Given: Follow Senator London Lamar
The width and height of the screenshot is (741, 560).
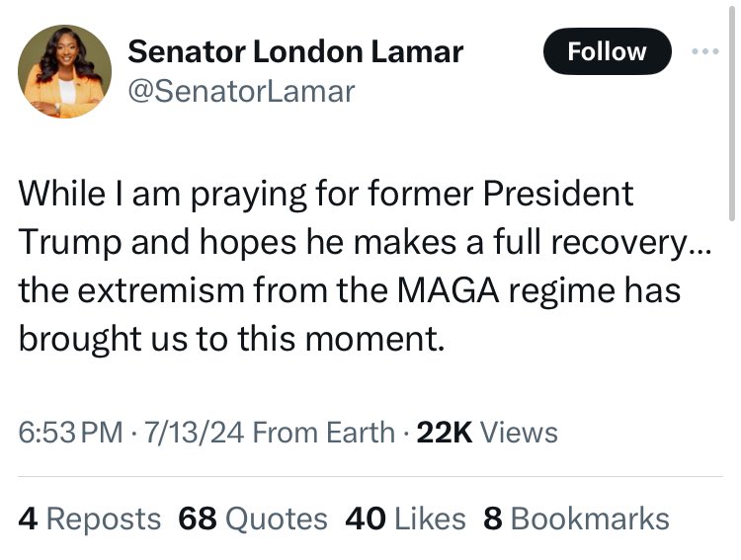Looking at the screenshot, I should (x=607, y=51).
